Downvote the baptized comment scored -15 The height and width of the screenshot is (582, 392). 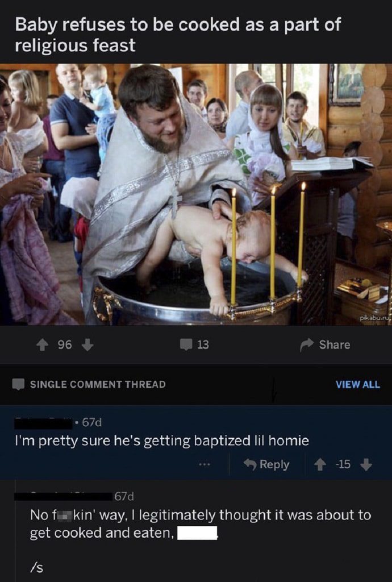[x=366, y=464]
